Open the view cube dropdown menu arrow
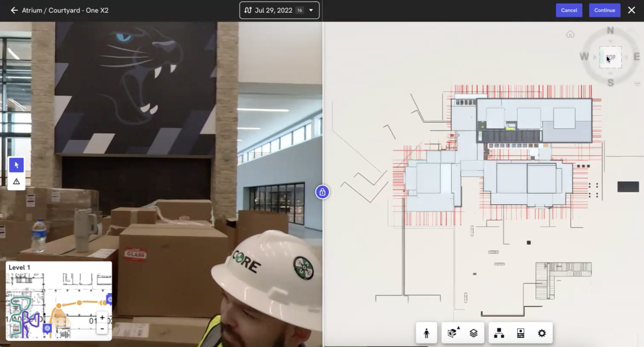The width and height of the screenshot is (644, 347). [x=638, y=84]
